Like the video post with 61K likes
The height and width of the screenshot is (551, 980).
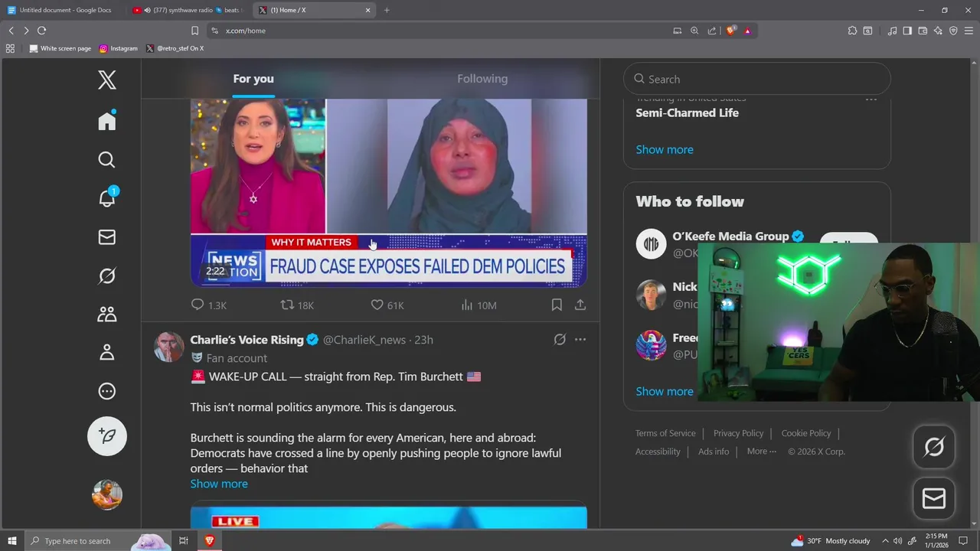[x=387, y=305]
